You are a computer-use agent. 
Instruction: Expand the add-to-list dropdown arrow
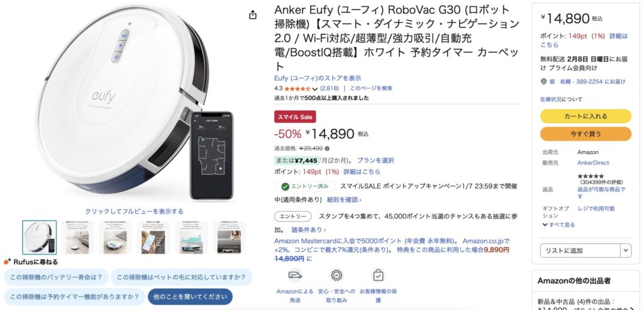point(626,250)
